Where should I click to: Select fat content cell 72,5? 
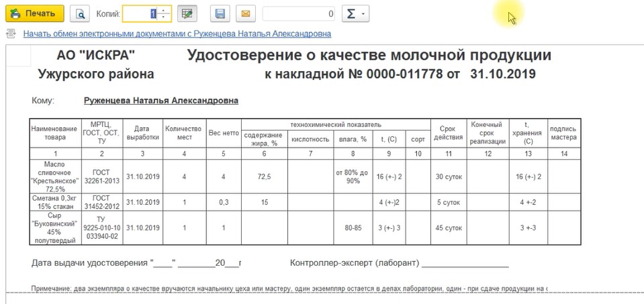264,176
